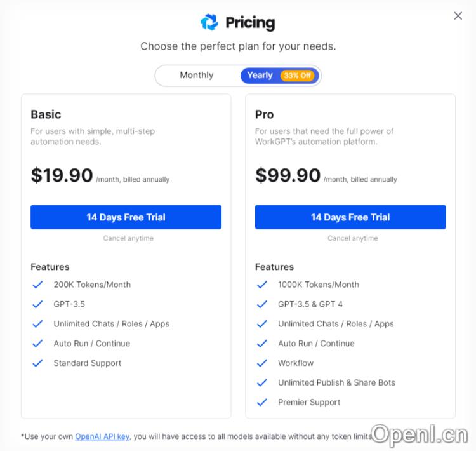The height and width of the screenshot is (451, 476).
Task: Click the WorkGPT logo icon beside Pricing
Action: point(209,23)
